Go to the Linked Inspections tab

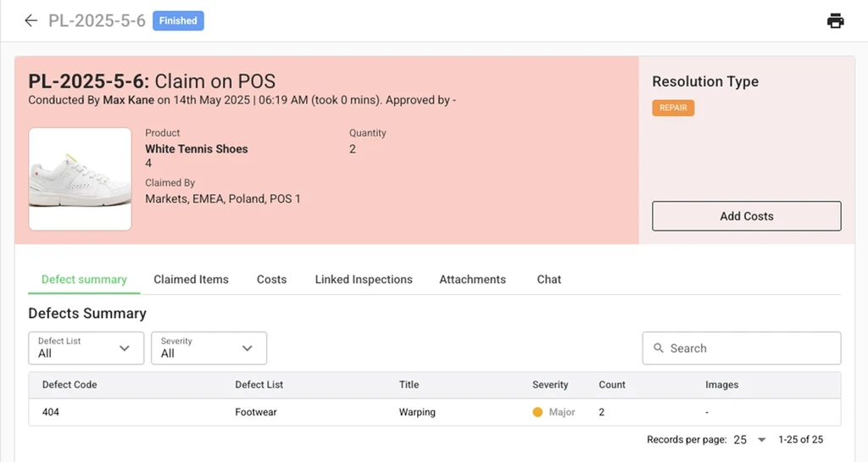364,280
